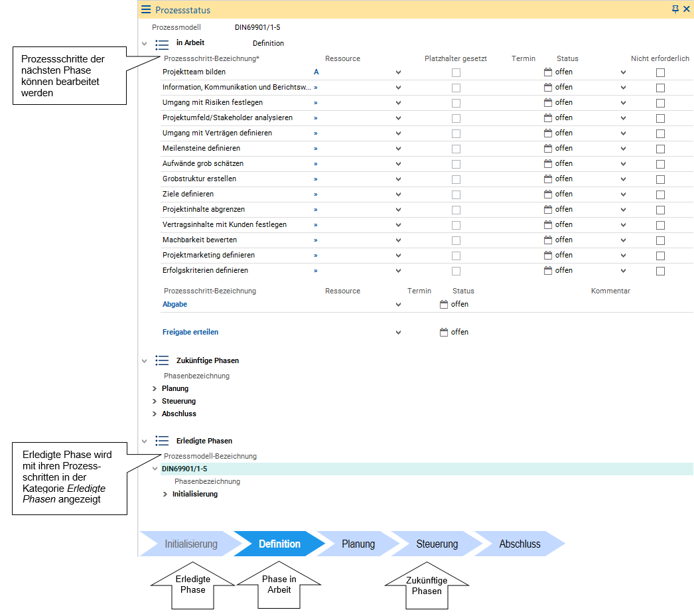Open Status dropdown for Erfolgskriterien definieren
Image resolution: width=694 pixels, height=616 pixels.
coord(623,271)
